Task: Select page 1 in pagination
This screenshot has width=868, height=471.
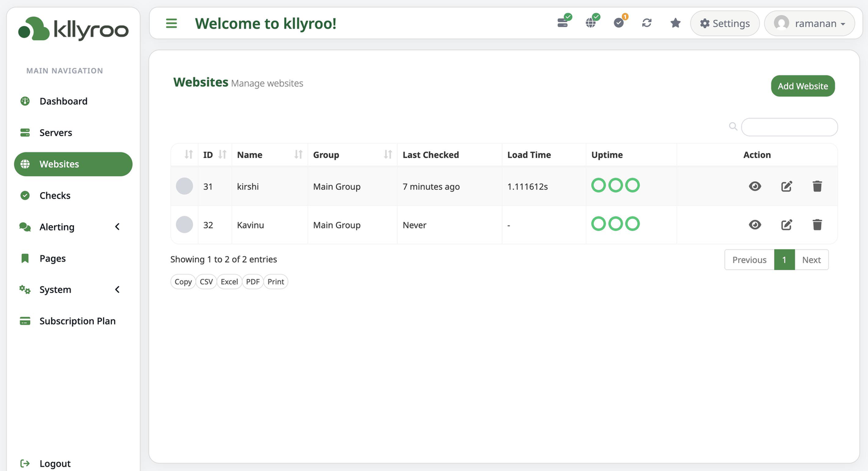Action: tap(784, 260)
